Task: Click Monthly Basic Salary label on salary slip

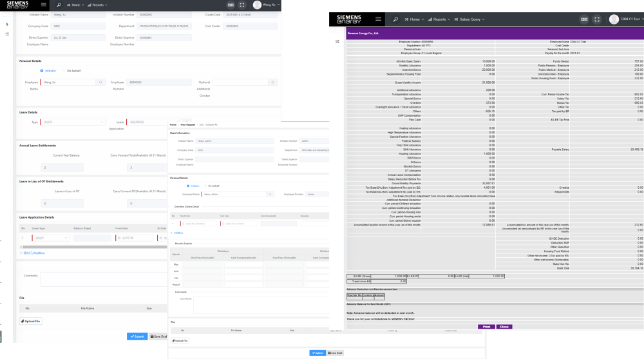Action: (408, 61)
